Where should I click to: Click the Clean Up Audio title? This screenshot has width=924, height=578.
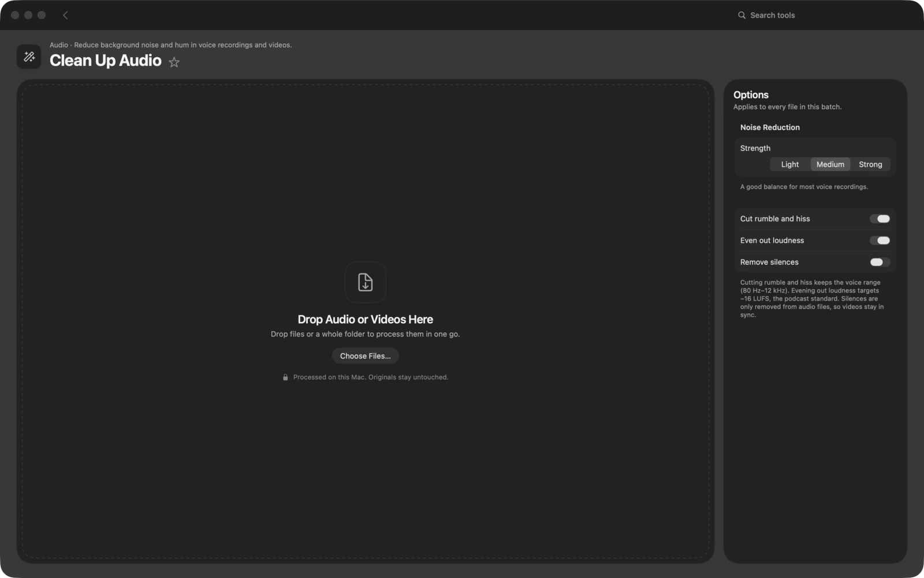(x=105, y=61)
